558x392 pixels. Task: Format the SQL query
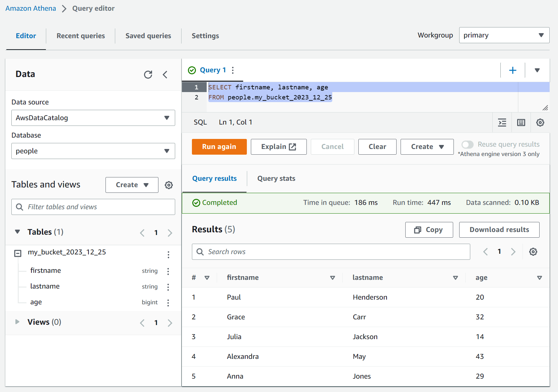502,122
